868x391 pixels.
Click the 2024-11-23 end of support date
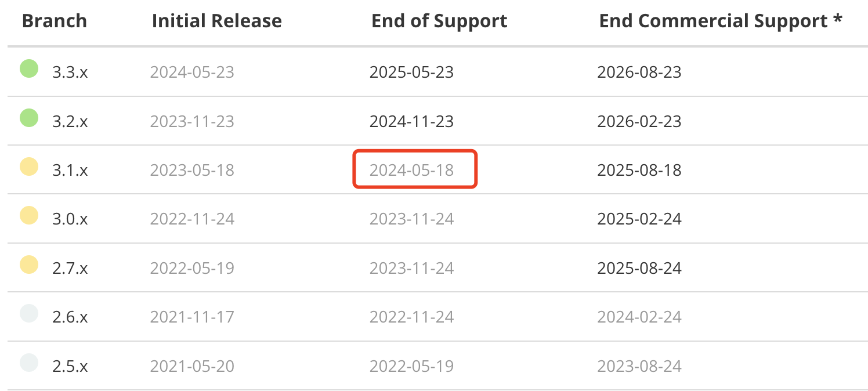pyautogui.click(x=412, y=121)
